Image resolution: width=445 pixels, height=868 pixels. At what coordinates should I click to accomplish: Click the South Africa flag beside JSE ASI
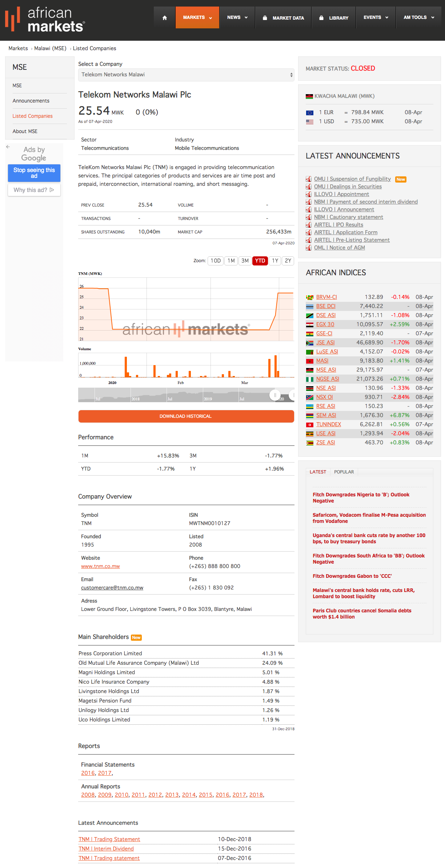310,343
